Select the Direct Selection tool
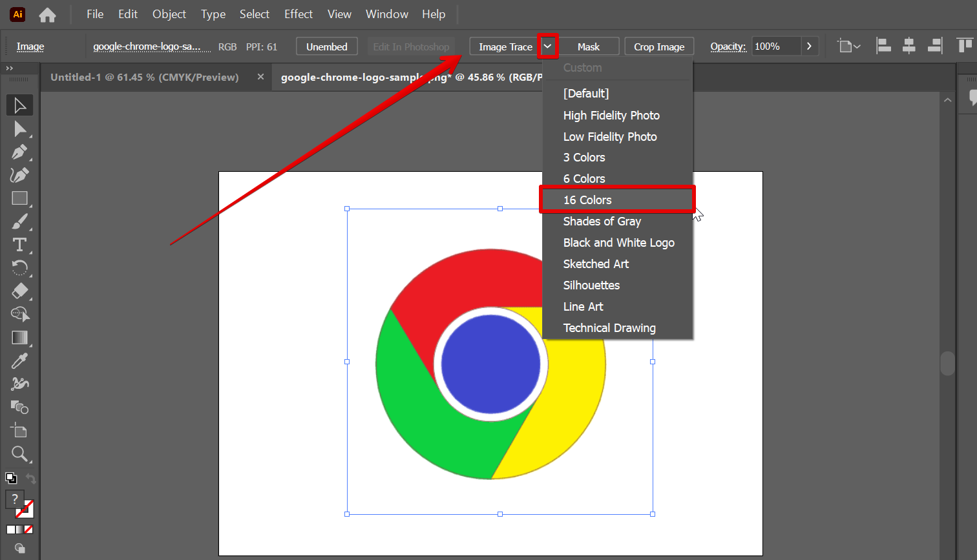 coord(19,129)
